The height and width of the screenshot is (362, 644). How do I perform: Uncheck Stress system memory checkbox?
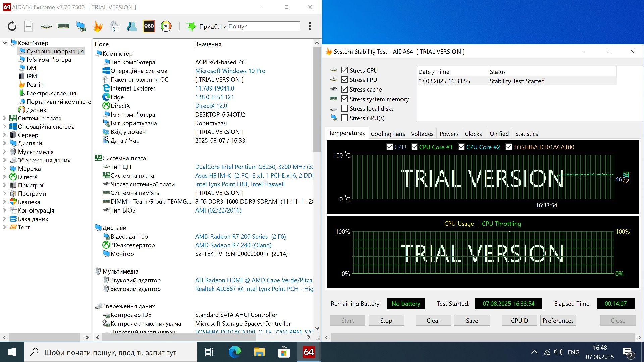point(344,99)
